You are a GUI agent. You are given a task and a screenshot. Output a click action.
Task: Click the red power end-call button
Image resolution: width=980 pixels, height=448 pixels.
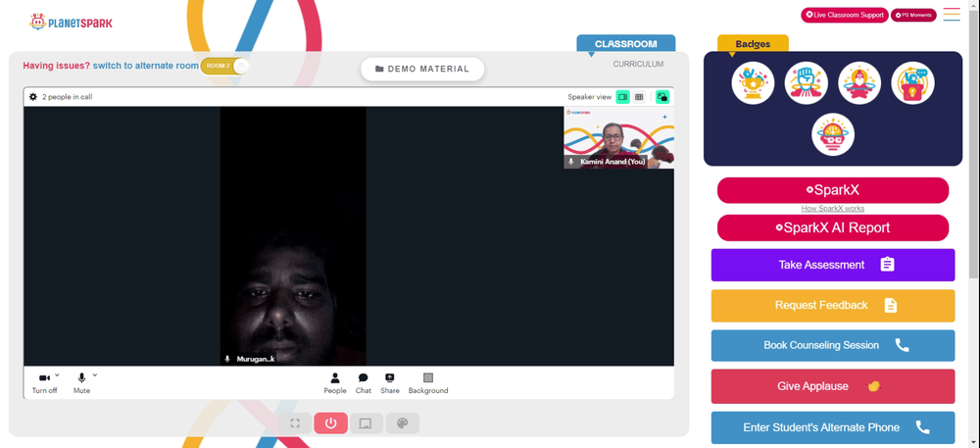coord(330,423)
